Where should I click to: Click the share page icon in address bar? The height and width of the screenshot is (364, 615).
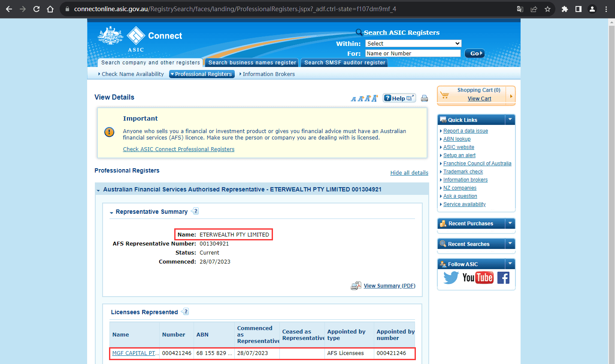[534, 9]
